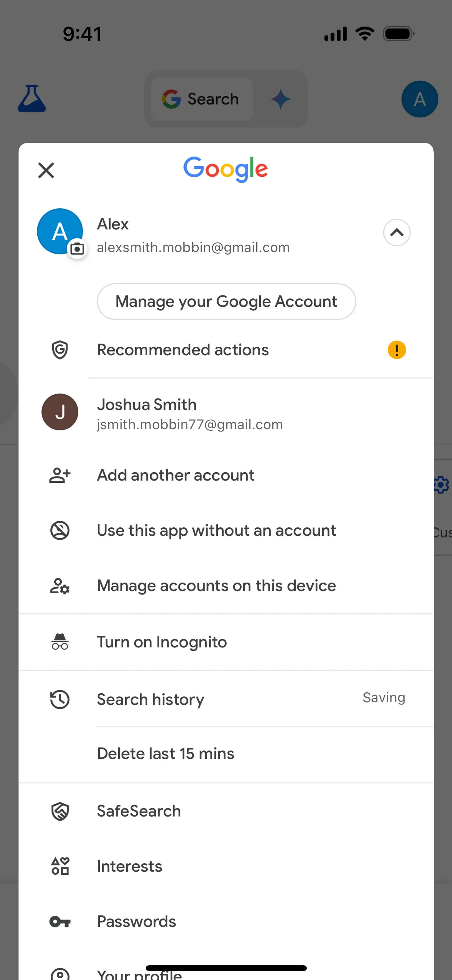
Task: Open Recommended actions
Action: 183,350
